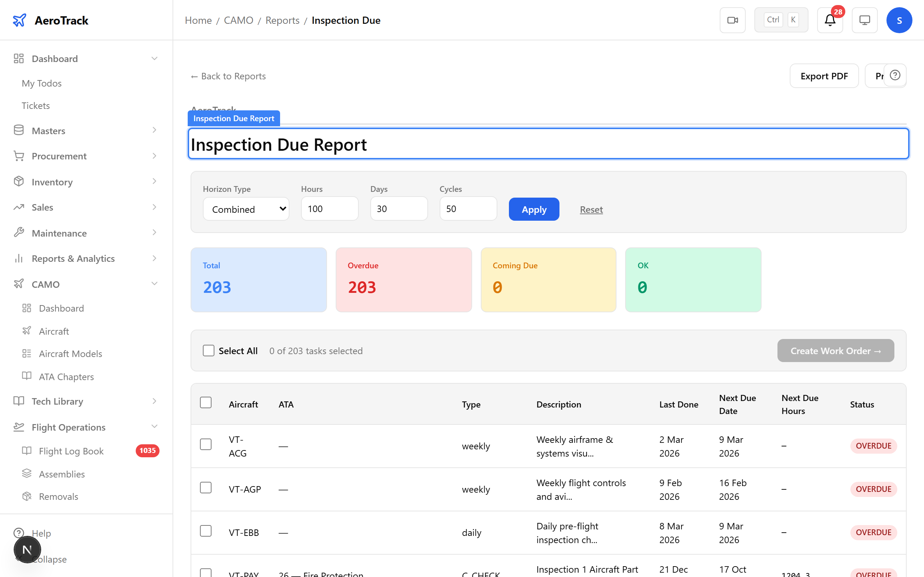This screenshot has height=577, width=924.
Task: Open Flight Log Book showing 1035 badge
Action: click(x=71, y=451)
